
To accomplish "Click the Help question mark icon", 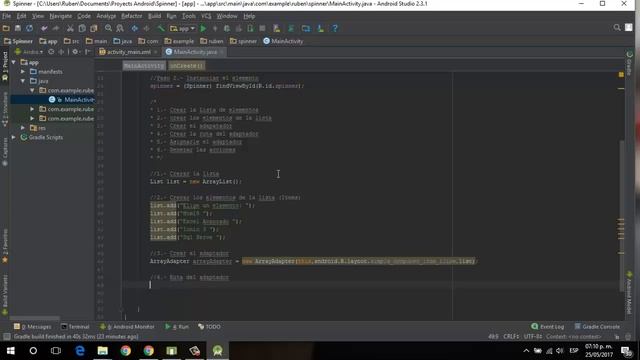I will pyautogui.click(x=335, y=28).
